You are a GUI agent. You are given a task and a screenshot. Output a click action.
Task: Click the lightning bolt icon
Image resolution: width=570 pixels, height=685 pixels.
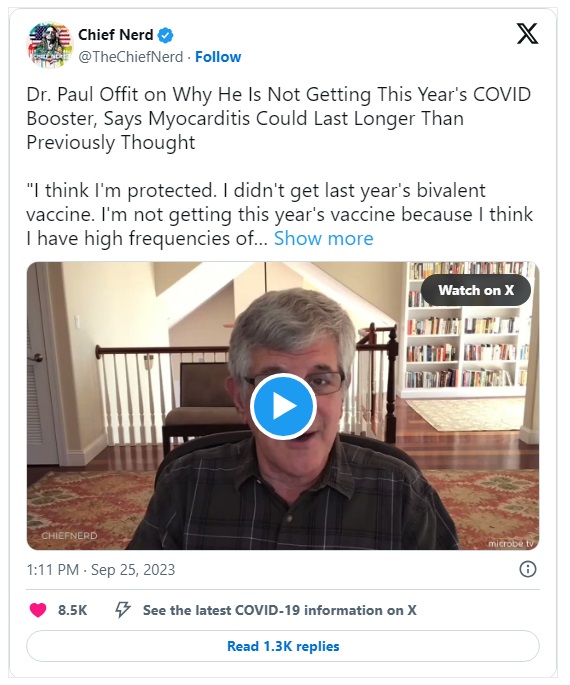pos(122,610)
